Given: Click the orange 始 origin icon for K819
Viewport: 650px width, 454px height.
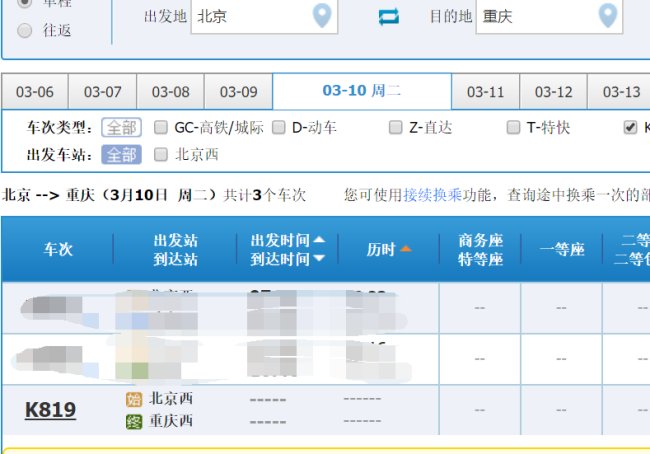Looking at the screenshot, I should coord(134,400).
